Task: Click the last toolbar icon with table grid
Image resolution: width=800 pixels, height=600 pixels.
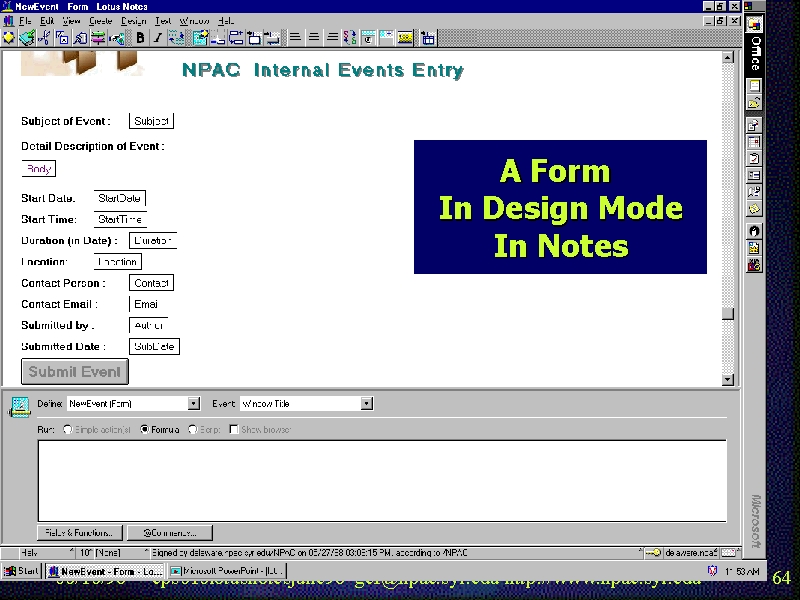Action: pyautogui.click(x=428, y=38)
